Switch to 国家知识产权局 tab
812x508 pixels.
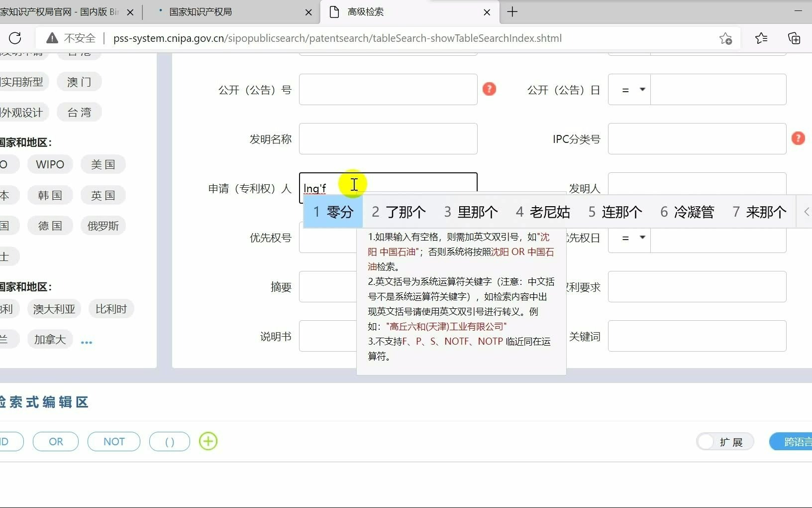231,12
